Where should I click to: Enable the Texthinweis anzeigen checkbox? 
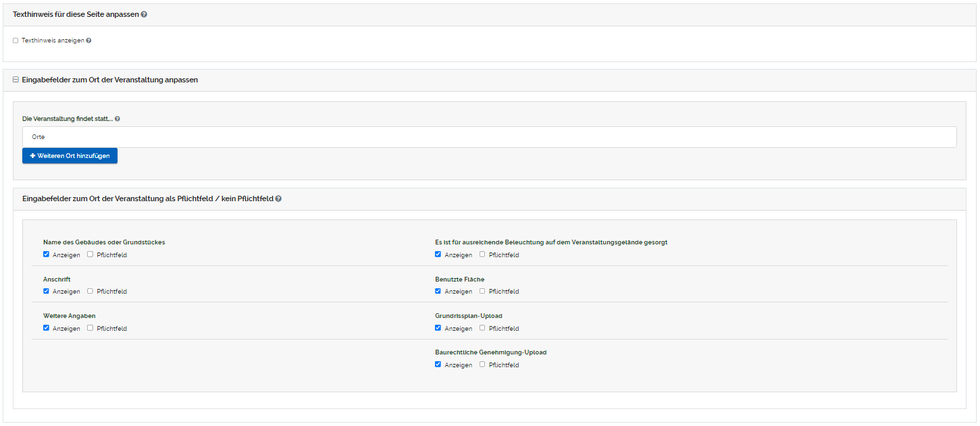click(x=16, y=41)
